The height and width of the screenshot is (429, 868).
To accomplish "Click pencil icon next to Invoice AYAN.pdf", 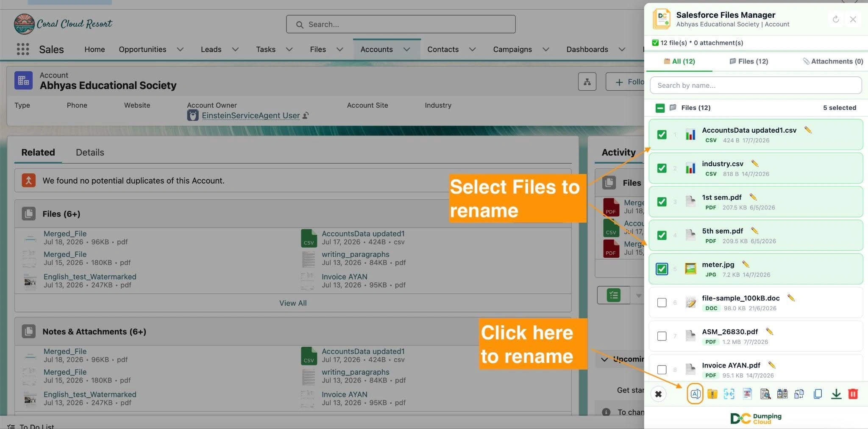I will 772,365.
